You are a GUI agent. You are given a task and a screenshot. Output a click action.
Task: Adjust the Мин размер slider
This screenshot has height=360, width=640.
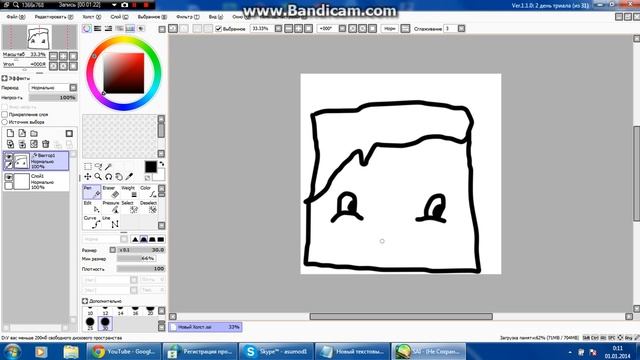pyautogui.click(x=136, y=259)
